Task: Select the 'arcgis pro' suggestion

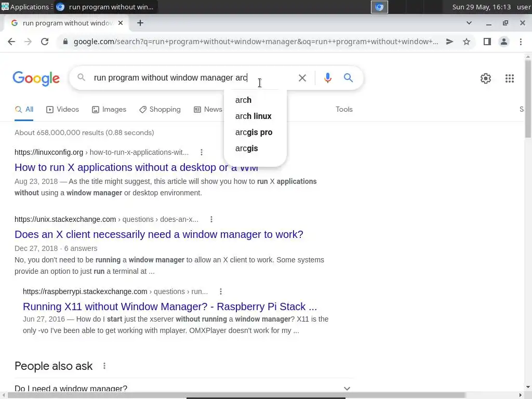Action: [x=255, y=132]
